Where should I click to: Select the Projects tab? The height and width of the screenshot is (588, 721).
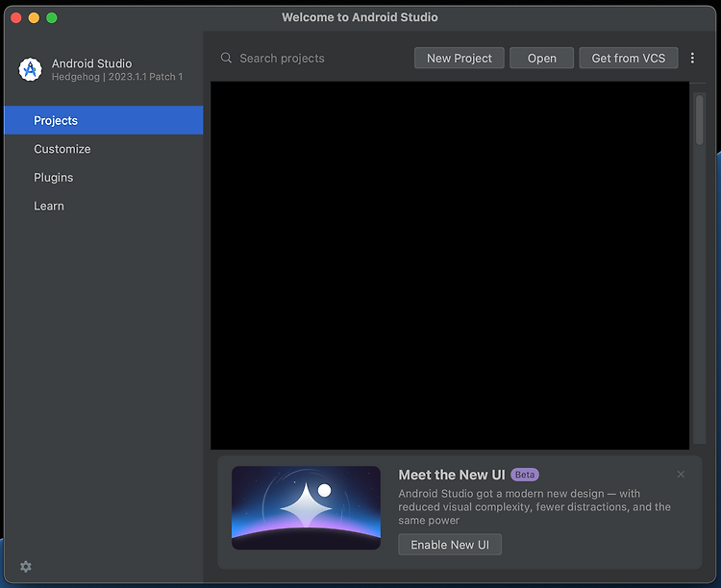[104, 120]
